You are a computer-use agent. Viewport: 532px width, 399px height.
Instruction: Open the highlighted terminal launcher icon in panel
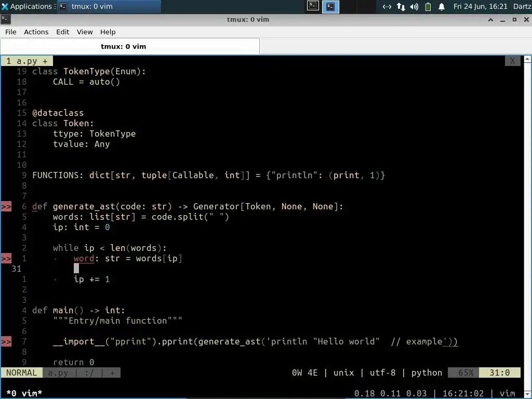(x=330, y=6)
